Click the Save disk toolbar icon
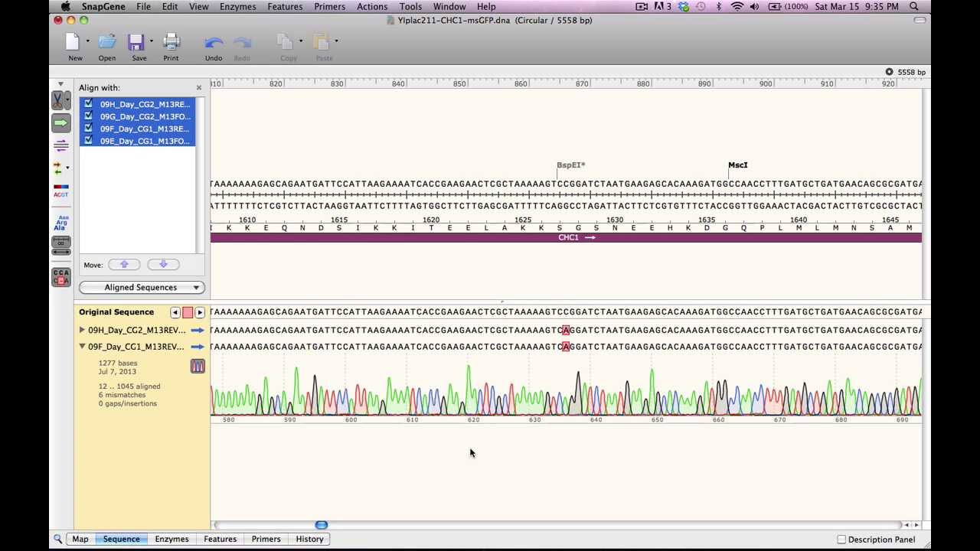 (136, 41)
